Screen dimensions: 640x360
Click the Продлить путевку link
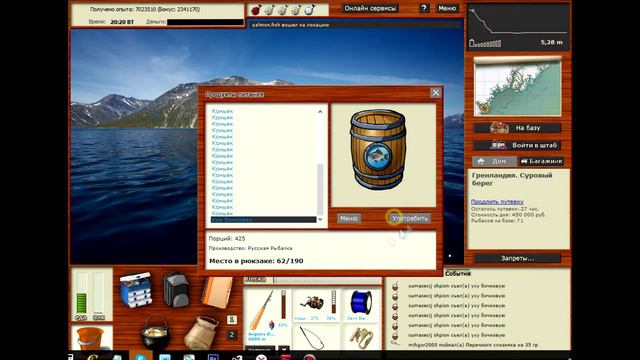coord(497,202)
